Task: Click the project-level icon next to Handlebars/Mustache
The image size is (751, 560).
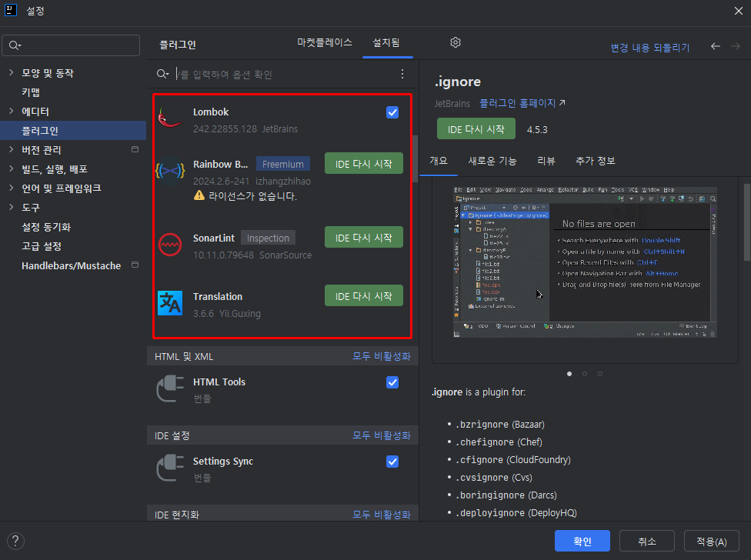Action: (135, 265)
